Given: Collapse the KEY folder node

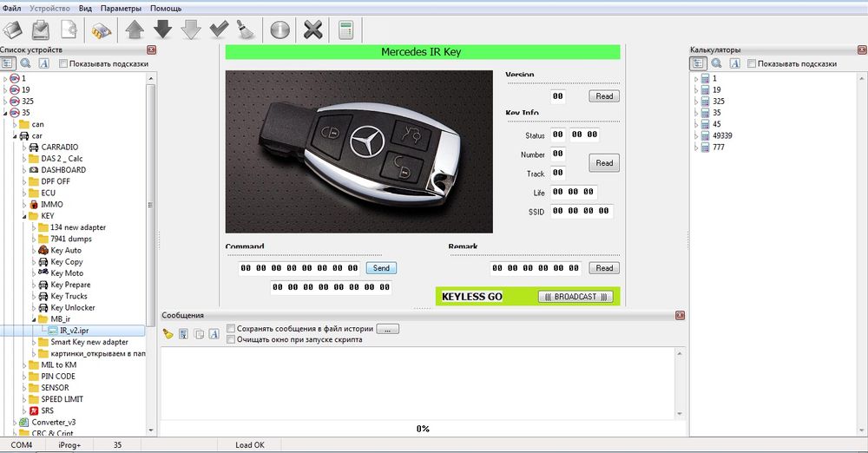Looking at the screenshot, I should [x=23, y=216].
